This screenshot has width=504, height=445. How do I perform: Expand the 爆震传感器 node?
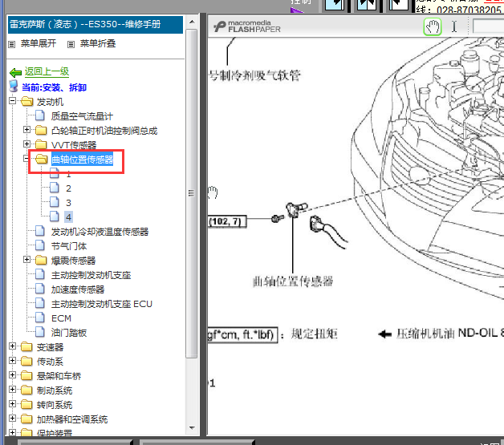tap(27, 260)
